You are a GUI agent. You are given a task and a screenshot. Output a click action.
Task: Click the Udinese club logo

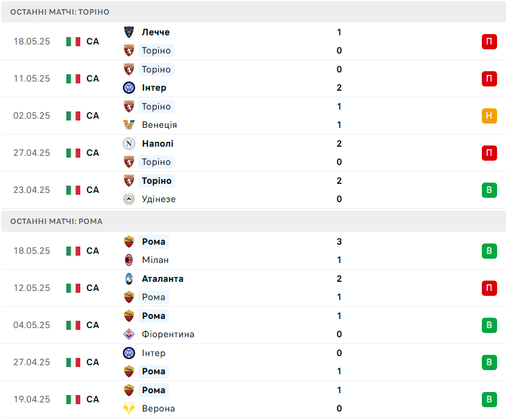point(129,199)
